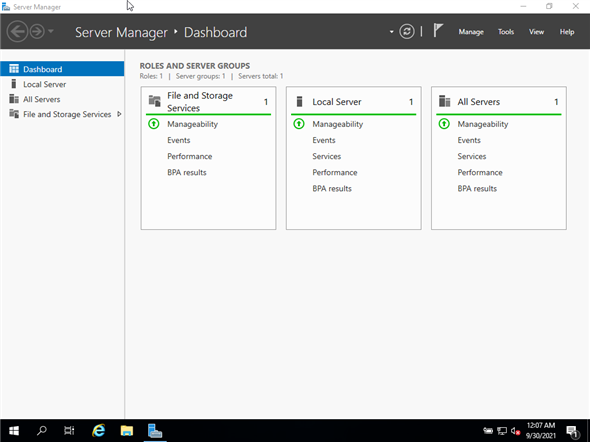This screenshot has height=442, width=590.
Task: Open Events in All Servers tile
Action: 469,140
